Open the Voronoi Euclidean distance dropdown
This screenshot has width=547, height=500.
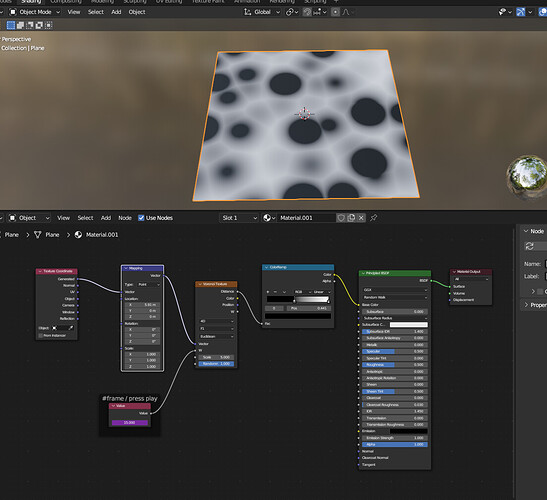(216, 336)
